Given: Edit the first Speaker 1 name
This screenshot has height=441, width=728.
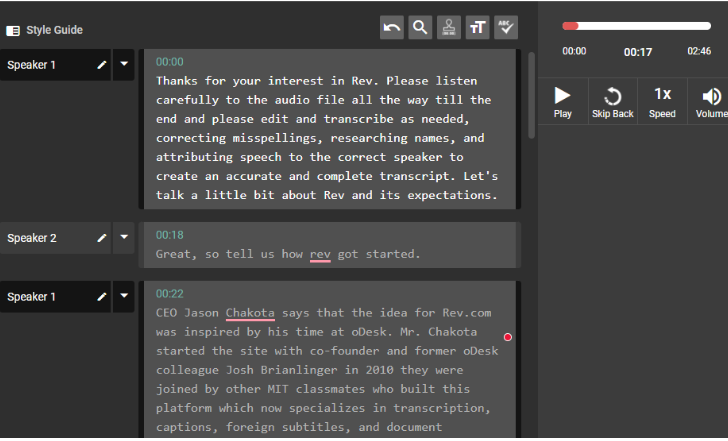Looking at the screenshot, I should click(102, 65).
